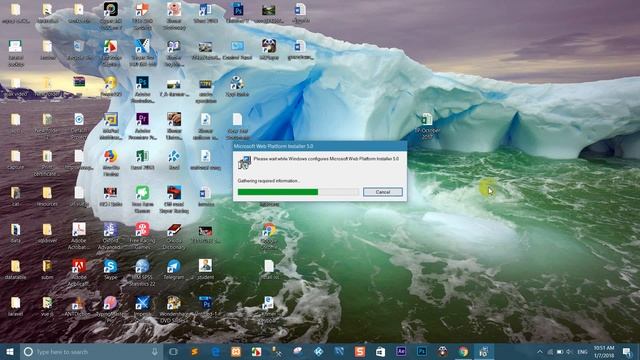Select the Word 2003 desktop shortcut
The height and width of the screenshot is (360, 640).
click(206, 13)
